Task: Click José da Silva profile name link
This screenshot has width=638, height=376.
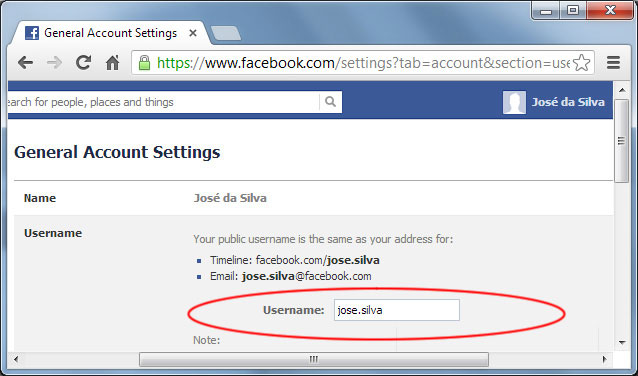Action: [568, 102]
